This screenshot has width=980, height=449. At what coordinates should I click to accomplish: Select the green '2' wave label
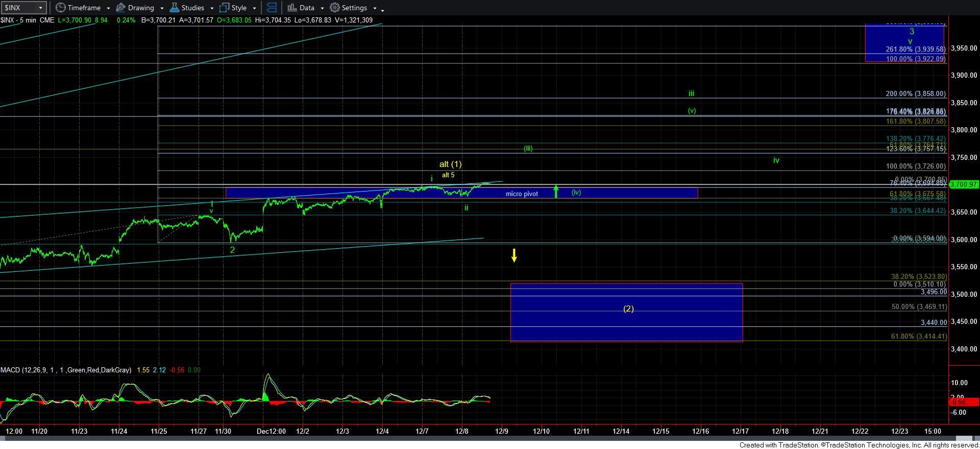(x=232, y=250)
